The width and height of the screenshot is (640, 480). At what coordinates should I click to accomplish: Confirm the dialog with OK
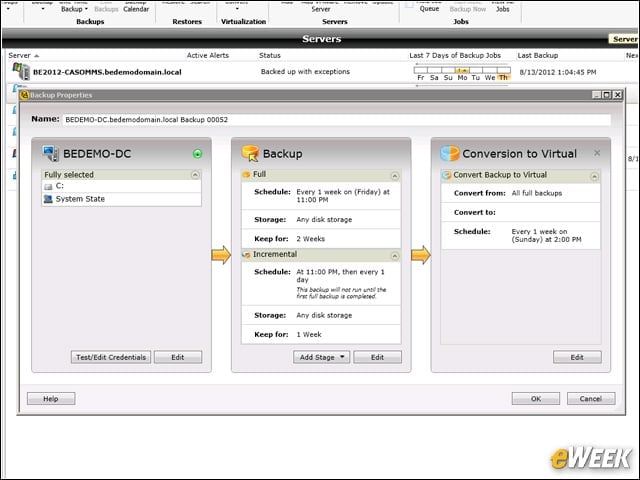(536, 399)
